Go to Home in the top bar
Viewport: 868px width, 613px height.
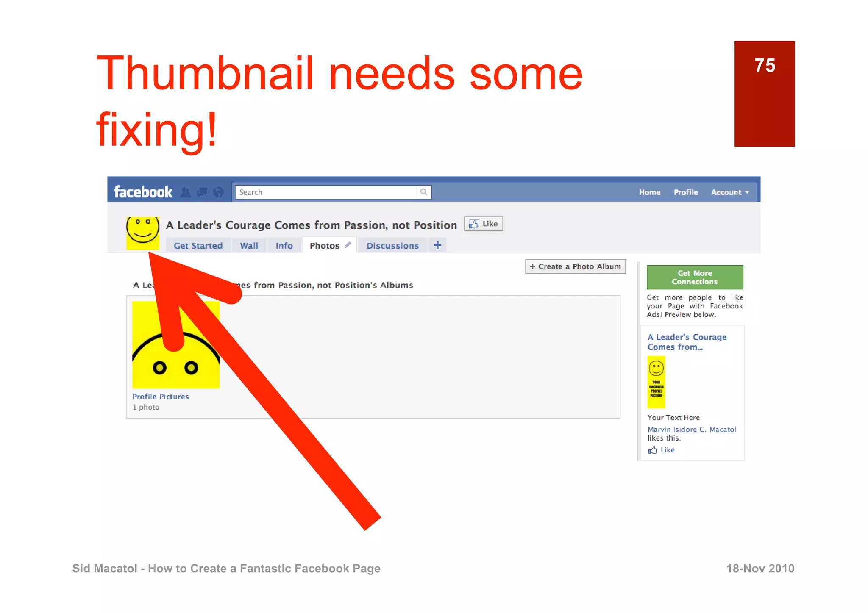[x=649, y=192]
